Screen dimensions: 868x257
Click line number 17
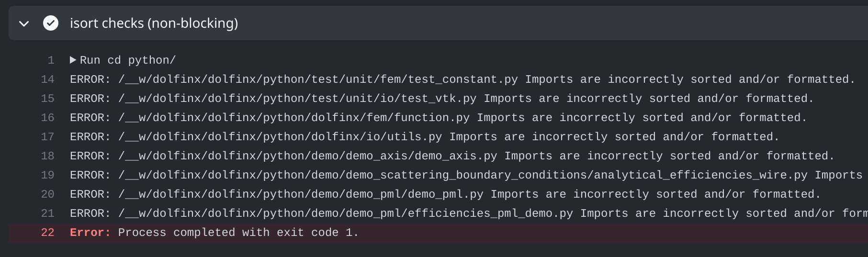pos(47,137)
